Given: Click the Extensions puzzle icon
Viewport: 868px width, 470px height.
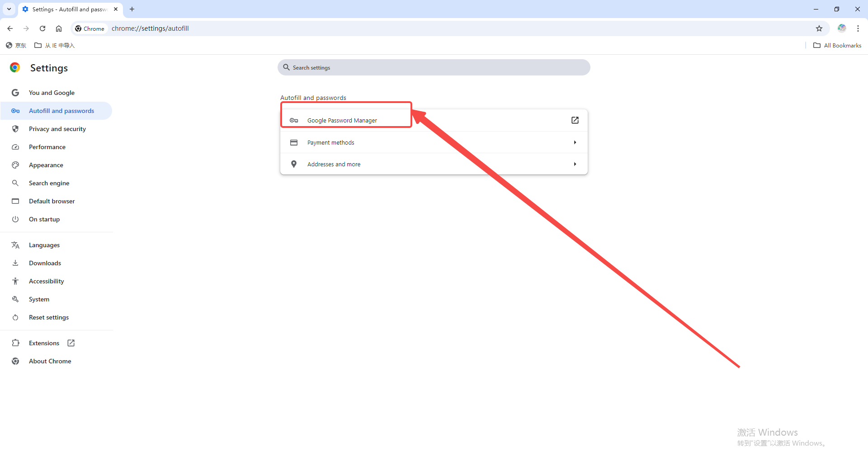Looking at the screenshot, I should [x=15, y=343].
